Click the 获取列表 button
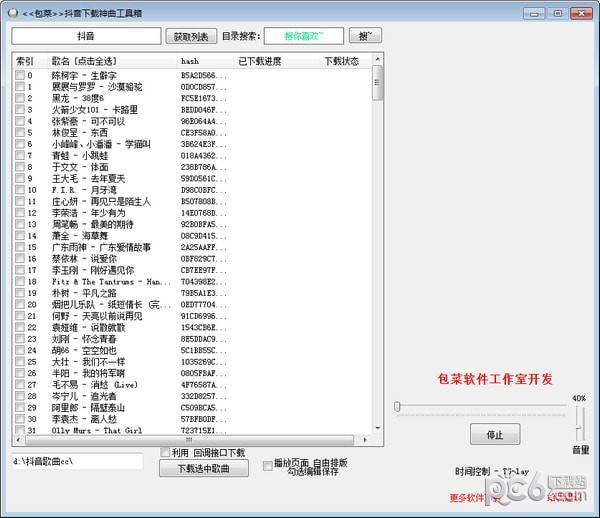This screenshot has height=518, width=600. (191, 36)
